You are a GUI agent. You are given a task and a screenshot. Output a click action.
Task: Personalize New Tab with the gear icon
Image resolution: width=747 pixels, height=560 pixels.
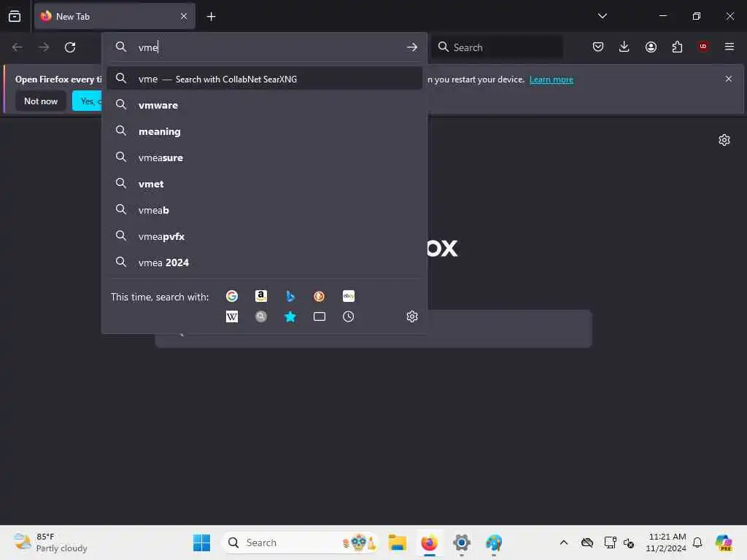[x=724, y=140]
